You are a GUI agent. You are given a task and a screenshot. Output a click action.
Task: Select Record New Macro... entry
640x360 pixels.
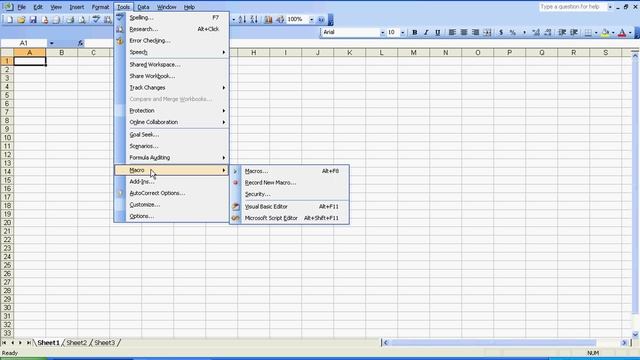coord(289,182)
